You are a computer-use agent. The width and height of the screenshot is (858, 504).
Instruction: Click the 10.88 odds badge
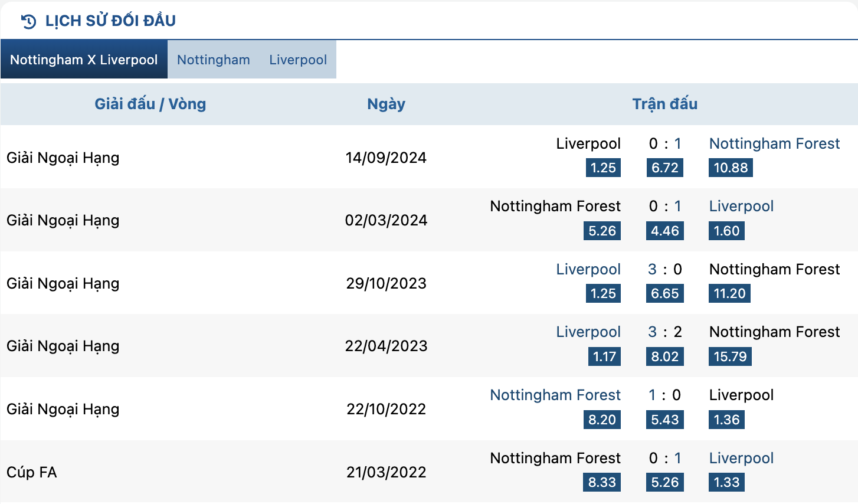tap(731, 168)
